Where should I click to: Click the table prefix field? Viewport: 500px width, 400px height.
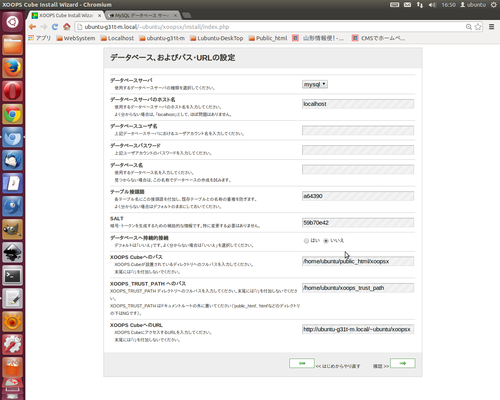coord(358,196)
